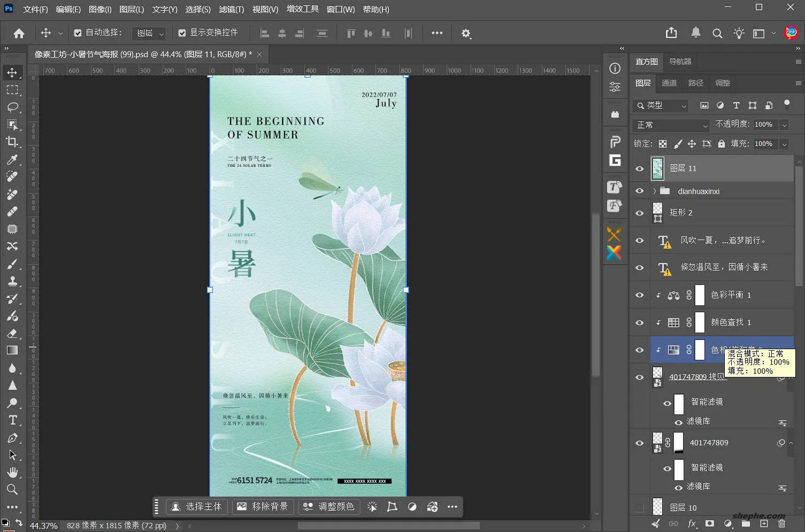The width and height of the screenshot is (805, 532).
Task: Click delete layer trash icon
Action: click(781, 523)
